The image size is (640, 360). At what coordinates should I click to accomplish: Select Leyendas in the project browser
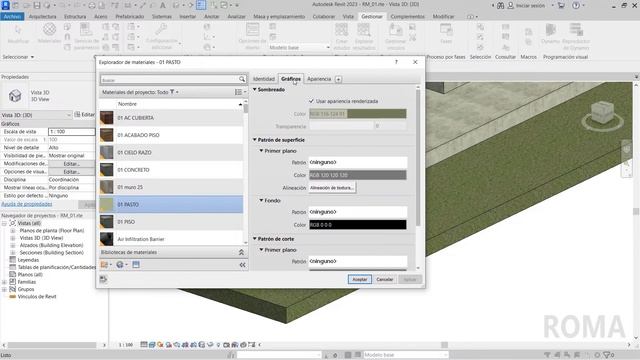[28, 260]
